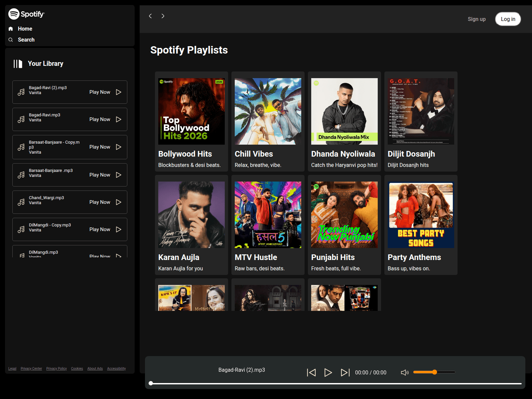This screenshot has height=399, width=532.
Task: Click the Your Library heading
Action: [46, 64]
